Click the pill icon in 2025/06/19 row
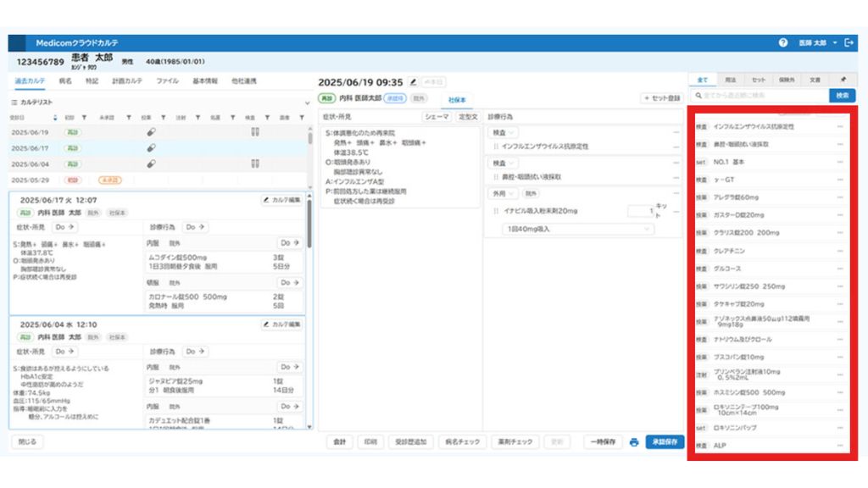 click(151, 132)
